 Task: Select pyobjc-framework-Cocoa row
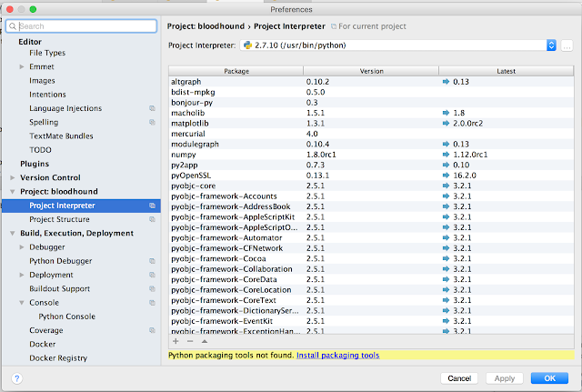coord(371,258)
